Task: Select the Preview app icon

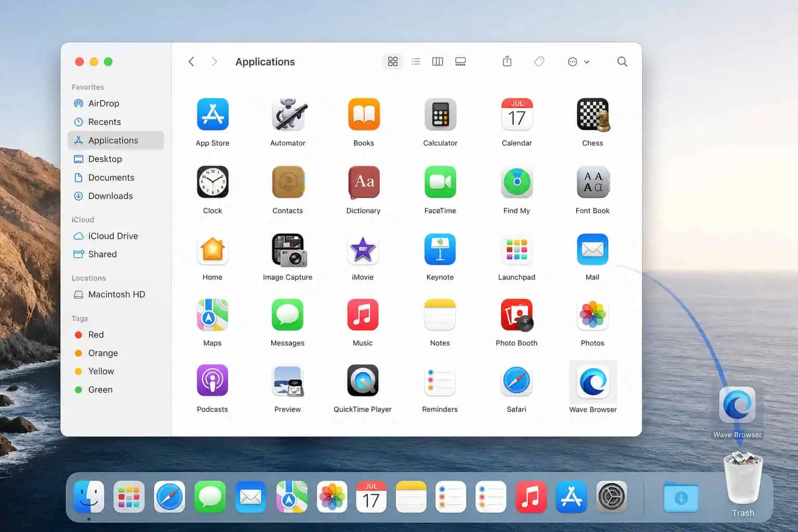Action: point(288,381)
